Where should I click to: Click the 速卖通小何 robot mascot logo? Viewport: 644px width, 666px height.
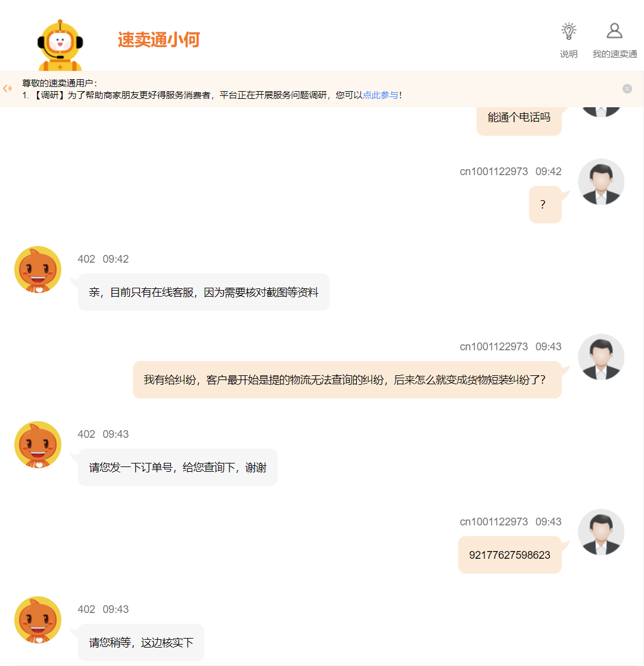click(60, 45)
